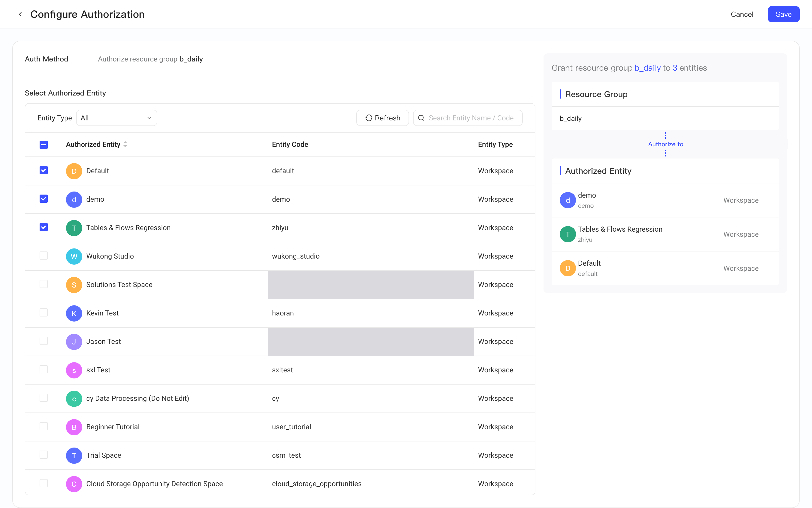Screen dimensions: 812x508
Task: Click the W avatar for Wukong Studio
Action: (74, 256)
